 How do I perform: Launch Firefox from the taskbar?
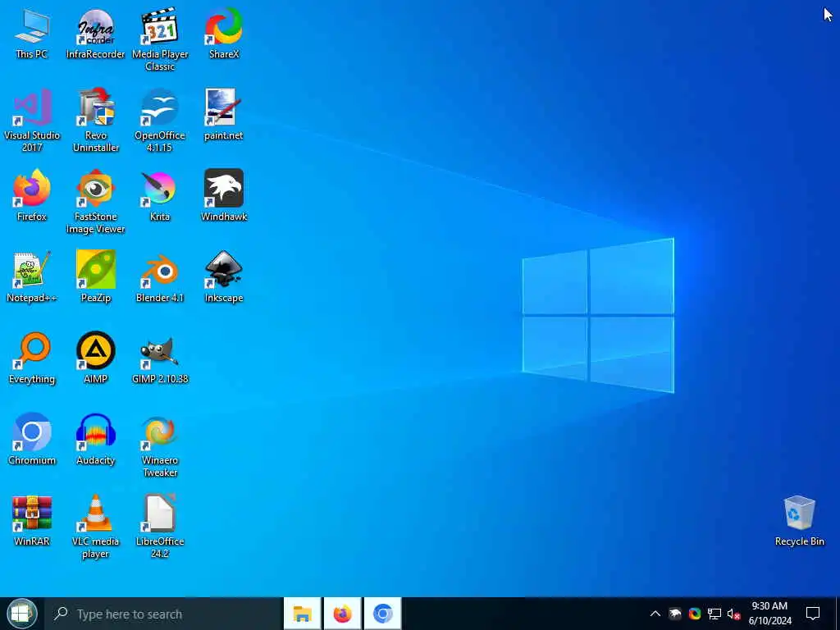click(x=342, y=614)
